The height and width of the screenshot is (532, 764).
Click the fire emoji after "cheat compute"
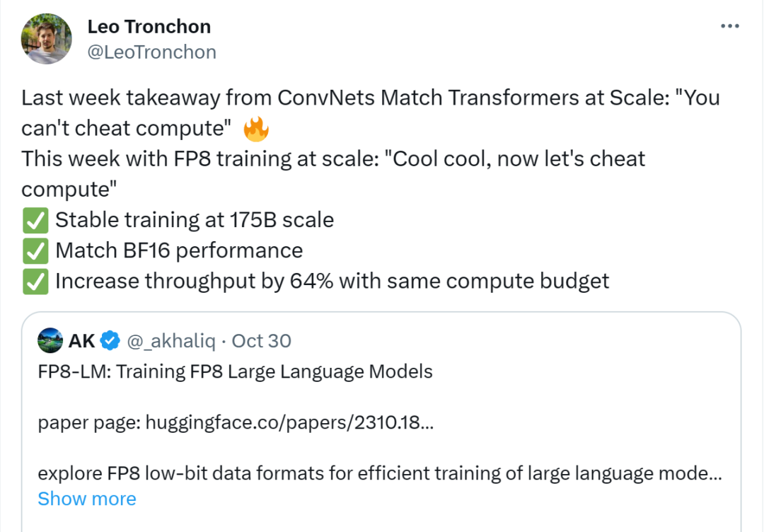pyautogui.click(x=255, y=129)
